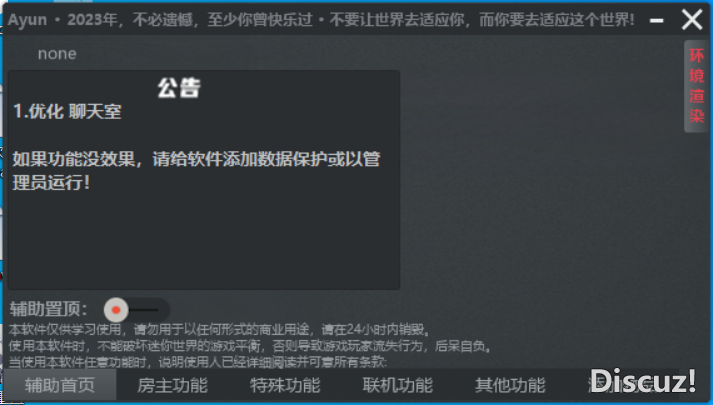Click the Ayun title bar text
The image size is (713, 405).
[x=321, y=20]
